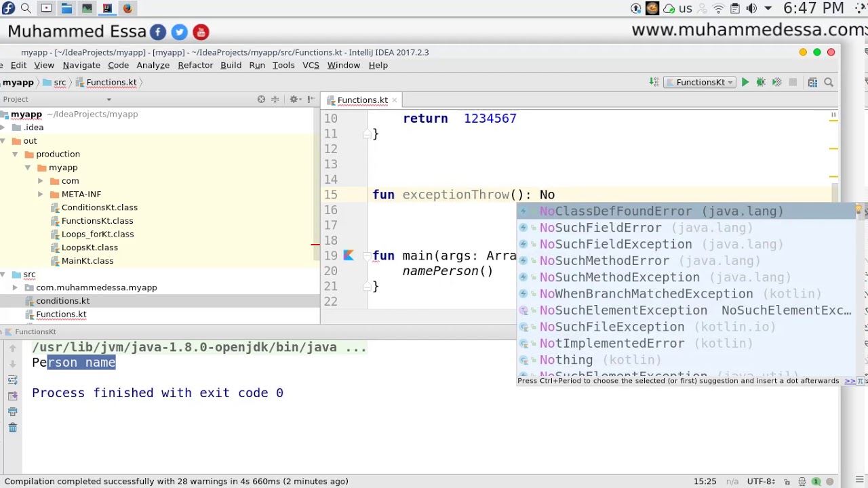Close the Functions.kt editor tab
This screenshot has height=488, width=868.
click(x=395, y=100)
